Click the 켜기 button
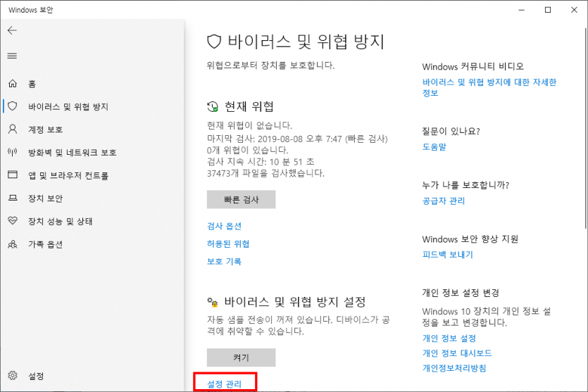This screenshot has height=392, width=588. [241, 358]
